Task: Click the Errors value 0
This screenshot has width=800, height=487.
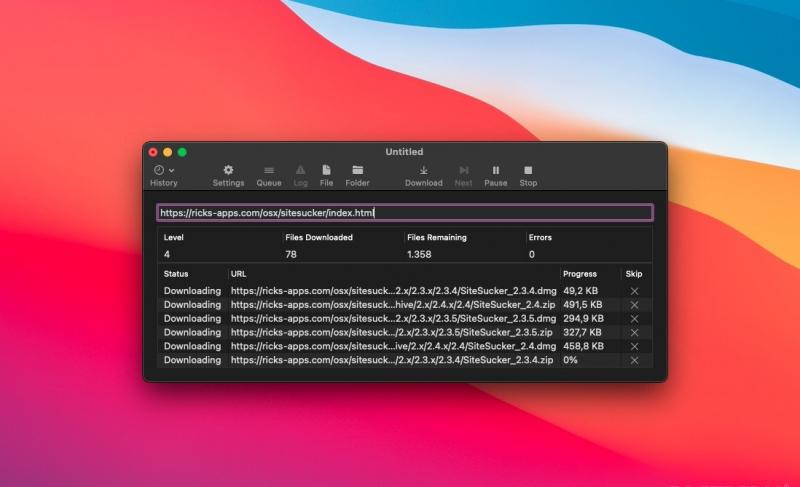Action: [532, 254]
